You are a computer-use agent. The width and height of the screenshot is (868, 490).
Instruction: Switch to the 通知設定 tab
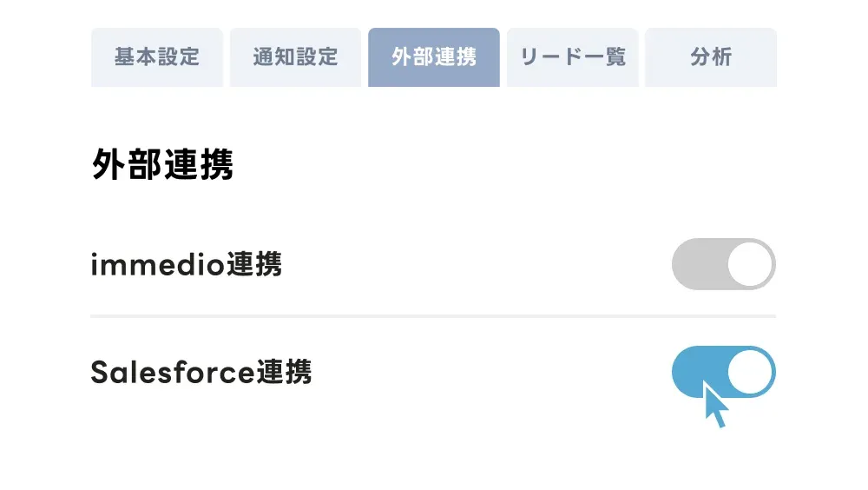[x=295, y=57]
